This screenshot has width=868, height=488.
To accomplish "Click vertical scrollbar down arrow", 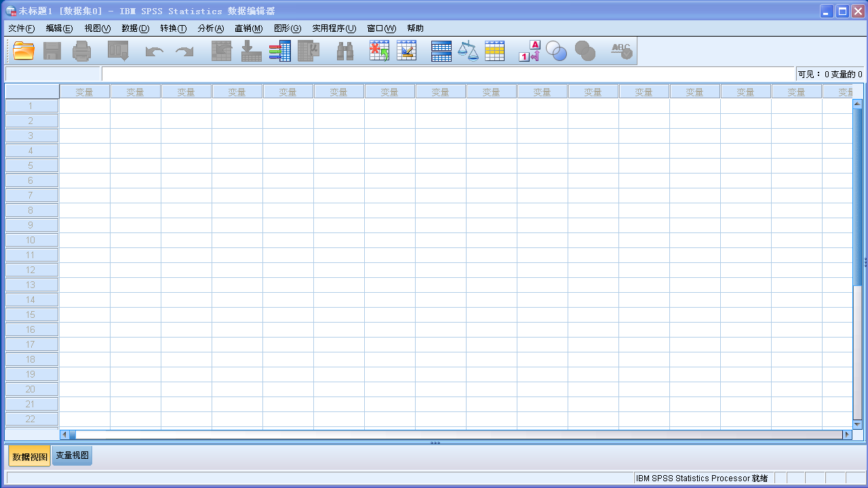I will (857, 424).
